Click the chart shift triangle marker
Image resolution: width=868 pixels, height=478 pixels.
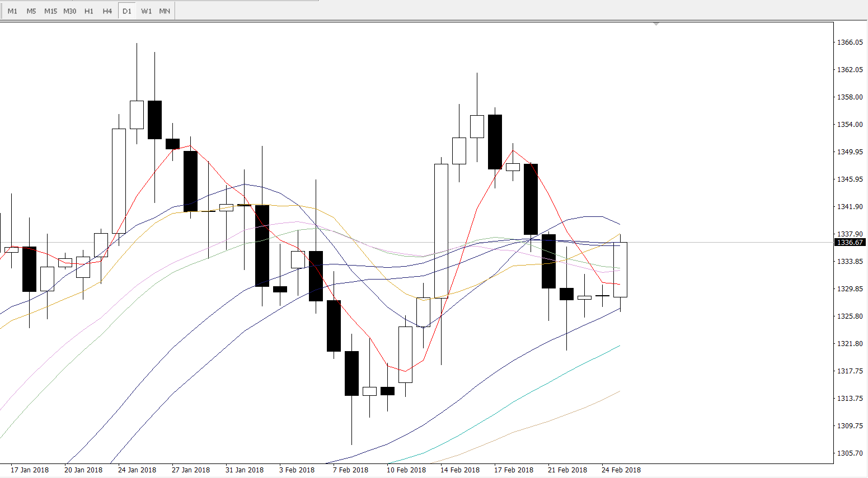point(656,24)
